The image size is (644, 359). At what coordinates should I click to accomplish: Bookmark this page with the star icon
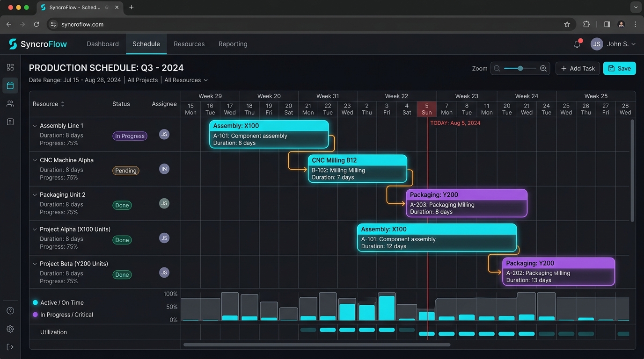tap(567, 24)
